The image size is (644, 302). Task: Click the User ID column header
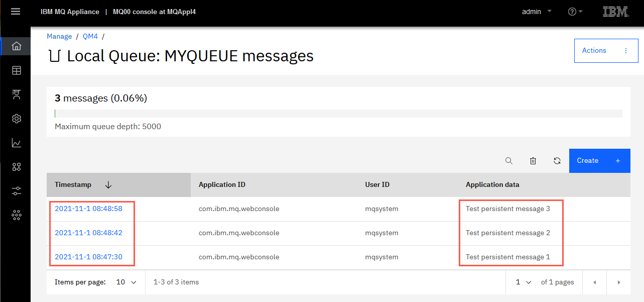377,185
